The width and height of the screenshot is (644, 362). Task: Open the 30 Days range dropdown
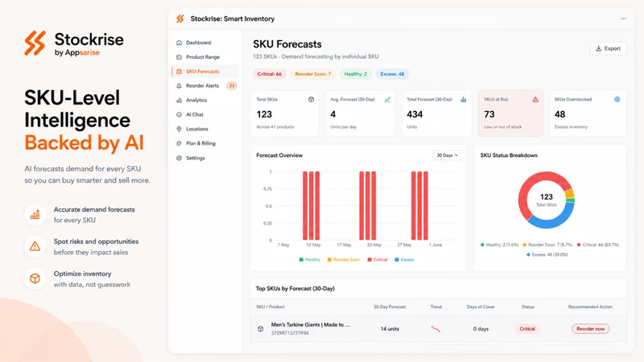[x=447, y=155]
